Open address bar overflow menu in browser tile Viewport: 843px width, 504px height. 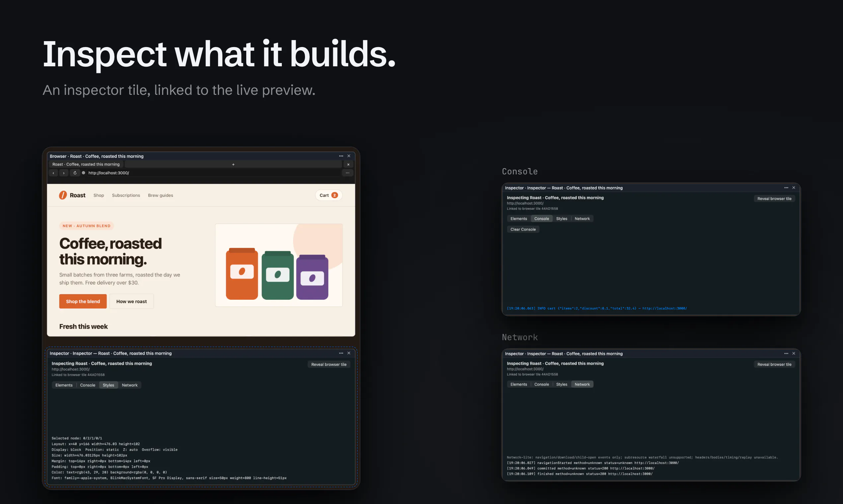coord(347,173)
